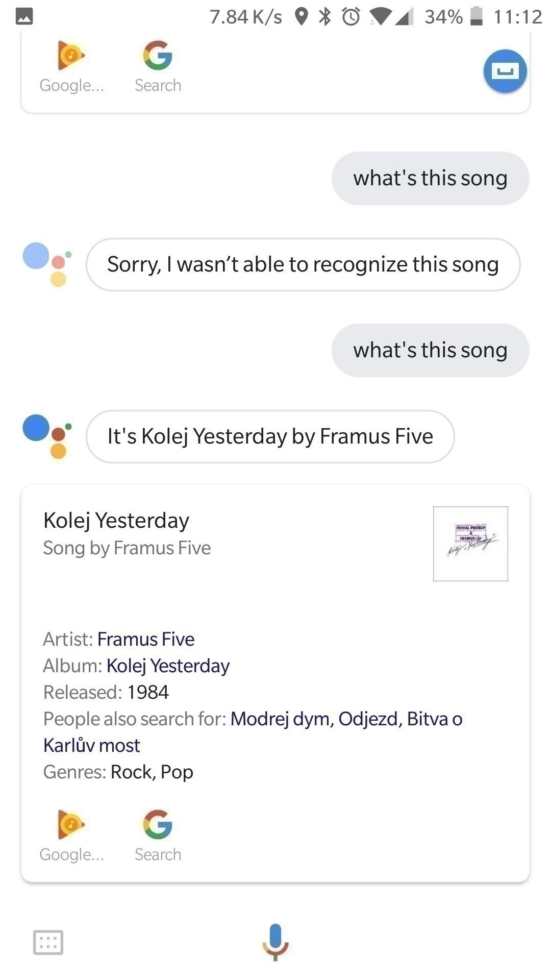This screenshot has height=980, width=551.
Task: Tap the "Sorry, I wasn't able to recognize" reply
Action: click(x=303, y=264)
